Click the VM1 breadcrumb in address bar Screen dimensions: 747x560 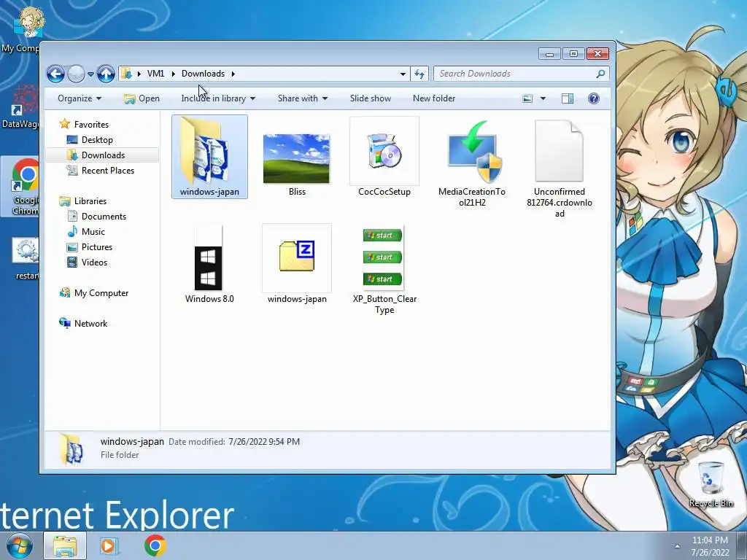pos(155,74)
